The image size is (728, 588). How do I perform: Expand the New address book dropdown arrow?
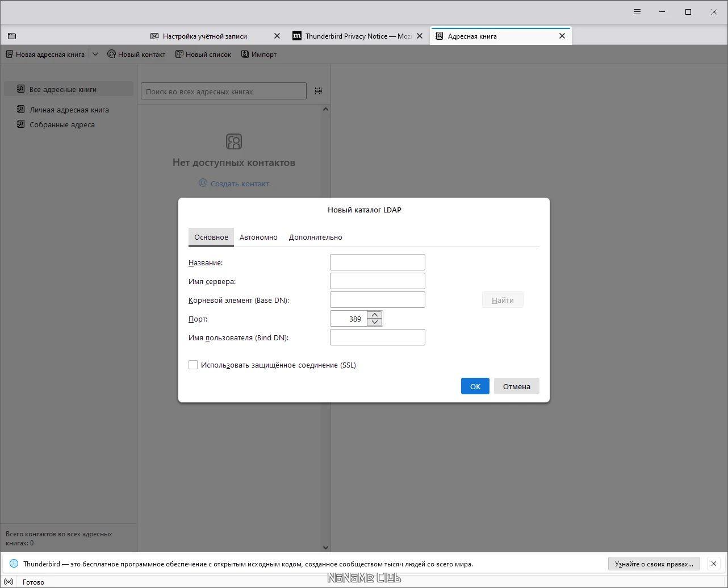coord(95,54)
